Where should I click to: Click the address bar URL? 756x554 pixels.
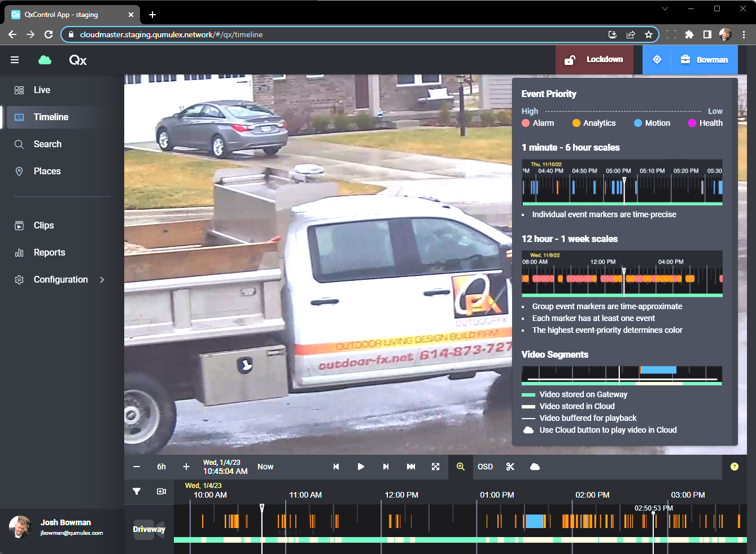tap(172, 34)
